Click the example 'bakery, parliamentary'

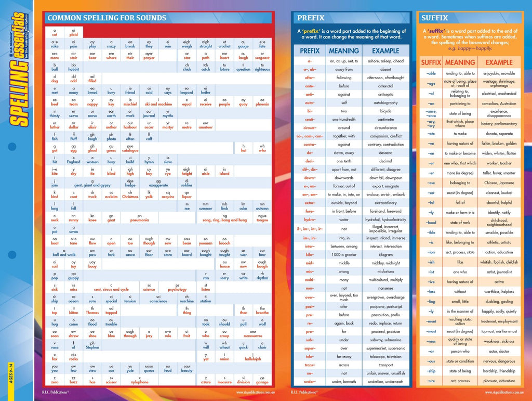pos(499,124)
